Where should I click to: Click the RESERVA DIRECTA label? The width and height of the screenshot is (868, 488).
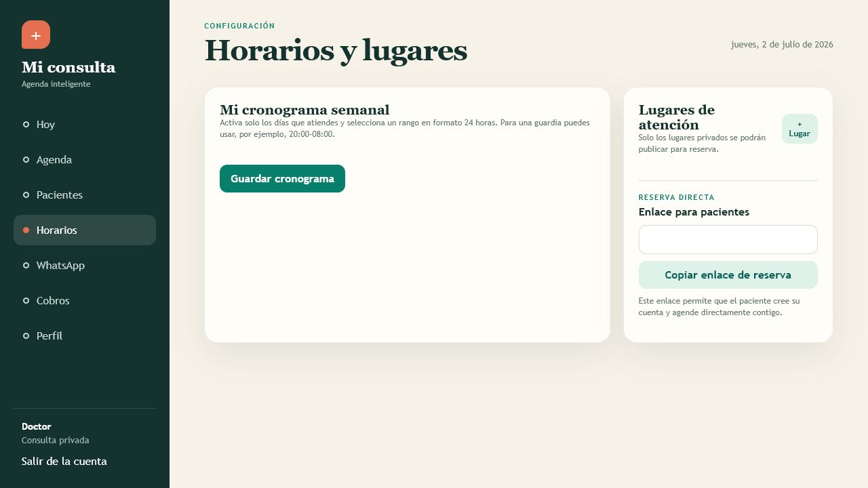677,197
